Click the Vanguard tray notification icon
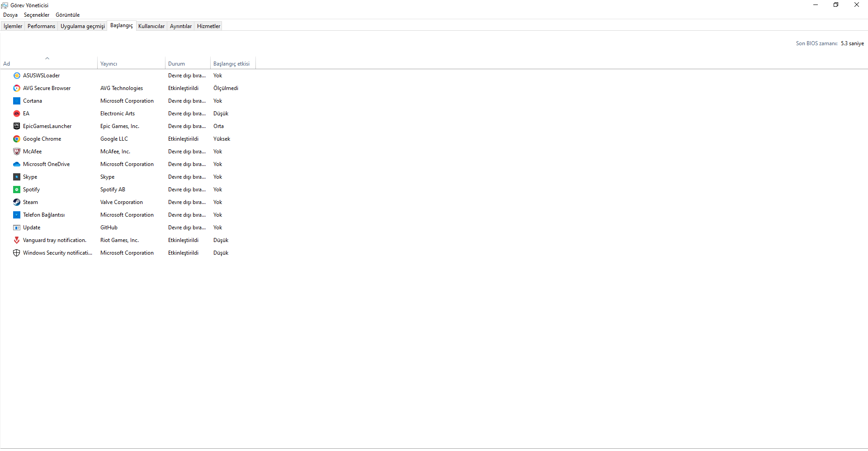 tap(17, 240)
